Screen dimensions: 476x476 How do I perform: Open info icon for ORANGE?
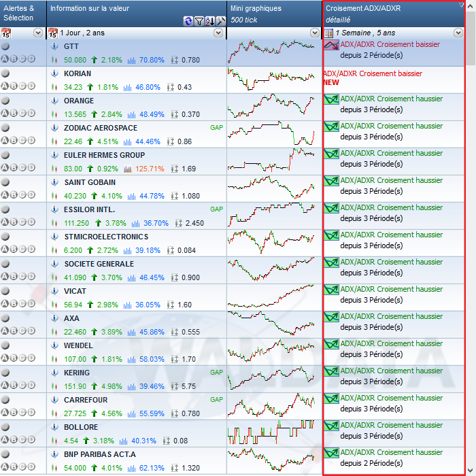click(54, 101)
